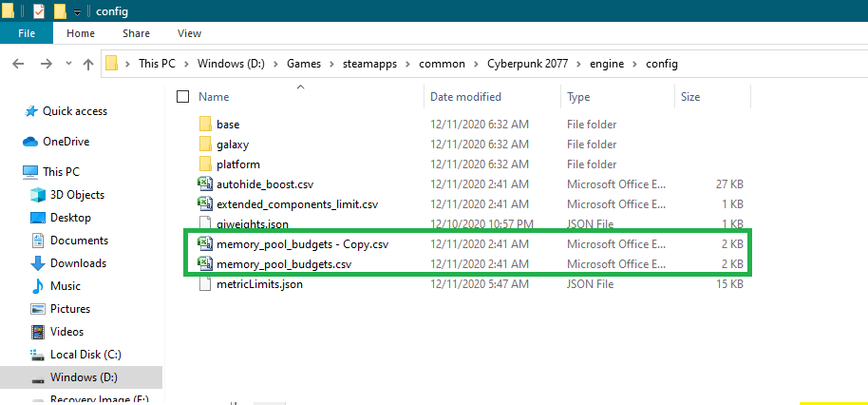
Task: Click the file name metricLimits.json
Action: point(259,285)
